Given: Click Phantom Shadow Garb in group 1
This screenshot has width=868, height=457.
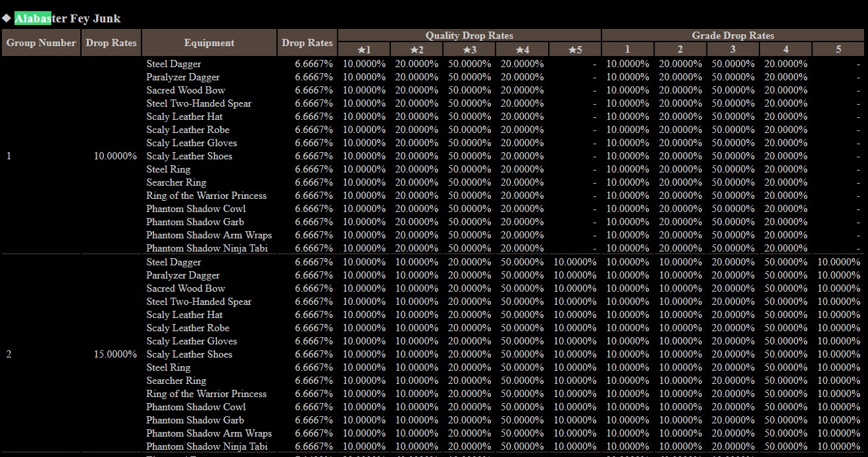Looking at the screenshot, I should click(x=195, y=222).
